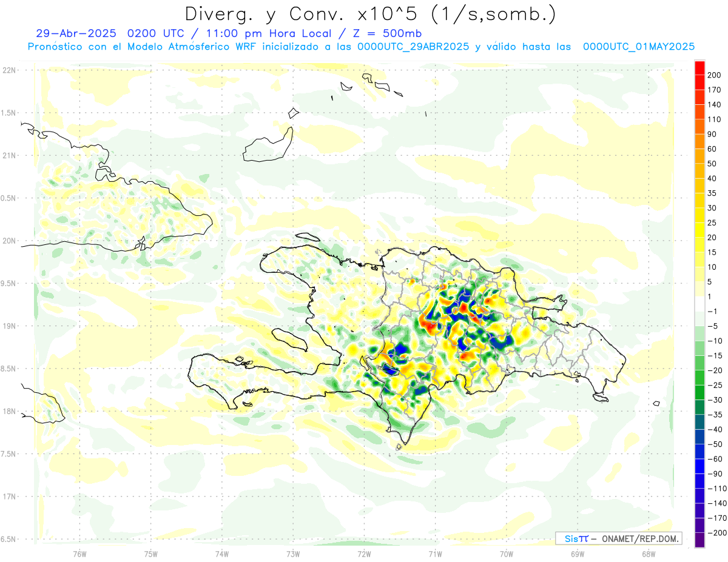Click the '9.5N' latitude label
This screenshot has width=728, height=562.
click(x=8, y=284)
